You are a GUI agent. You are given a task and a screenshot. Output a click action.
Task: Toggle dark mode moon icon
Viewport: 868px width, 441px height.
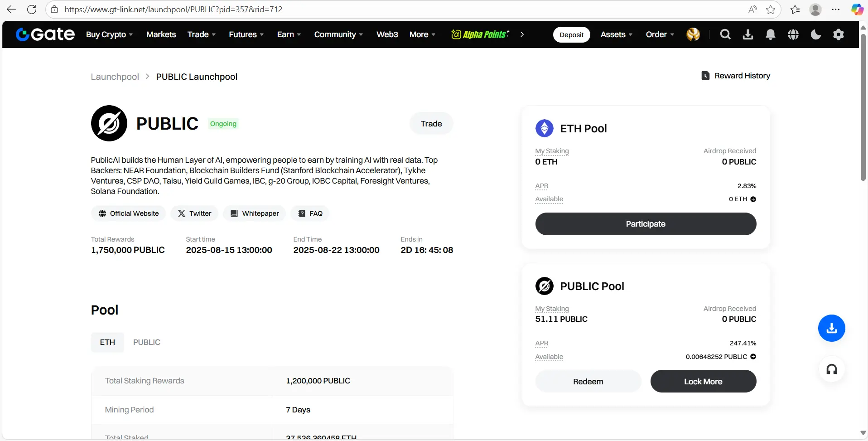[816, 34]
